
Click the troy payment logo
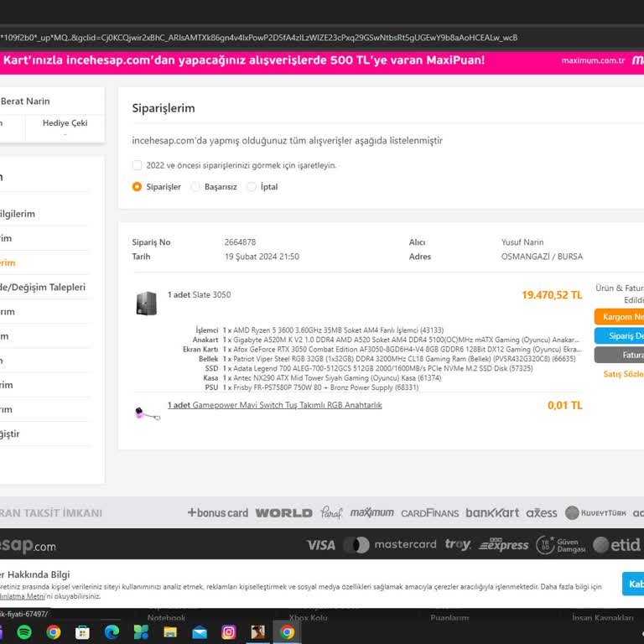(x=458, y=544)
